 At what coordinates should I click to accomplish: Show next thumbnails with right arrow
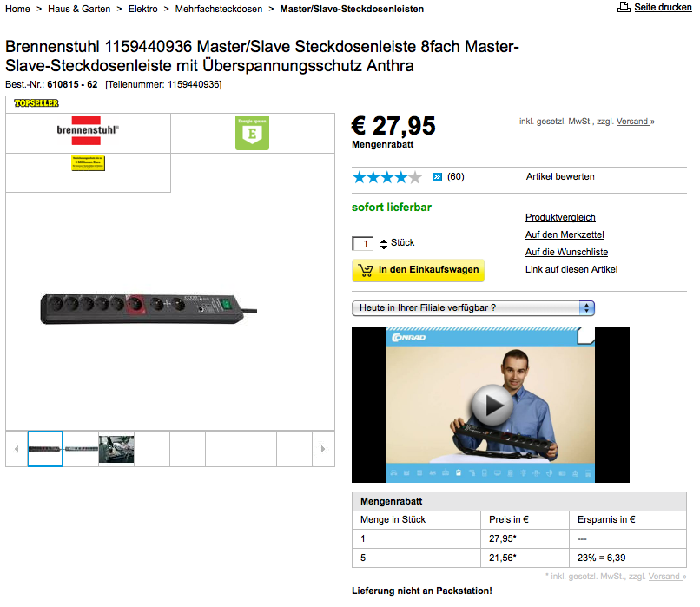tap(323, 449)
